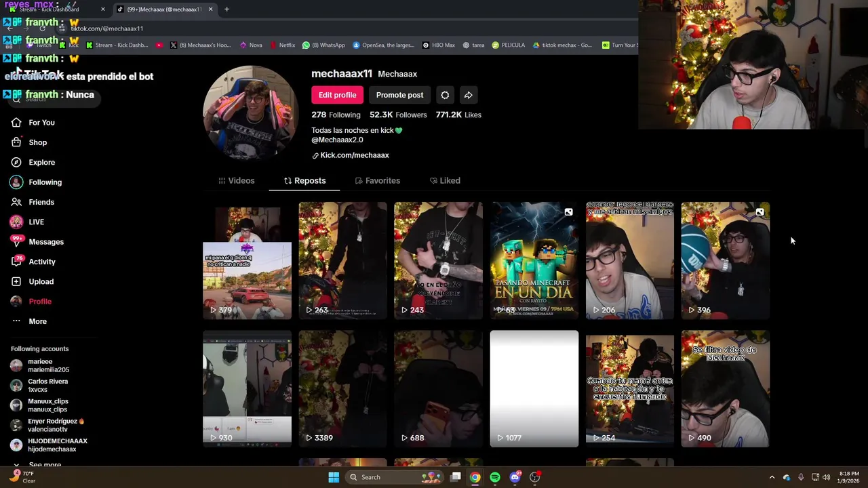Image resolution: width=868 pixels, height=488 pixels.
Task: Open Discord from the taskbar
Action: coord(515,477)
